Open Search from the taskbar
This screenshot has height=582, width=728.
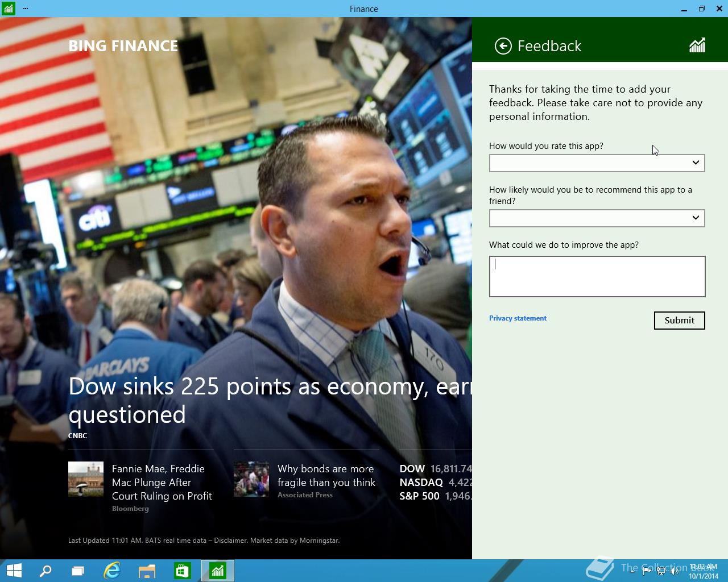[x=45, y=571]
